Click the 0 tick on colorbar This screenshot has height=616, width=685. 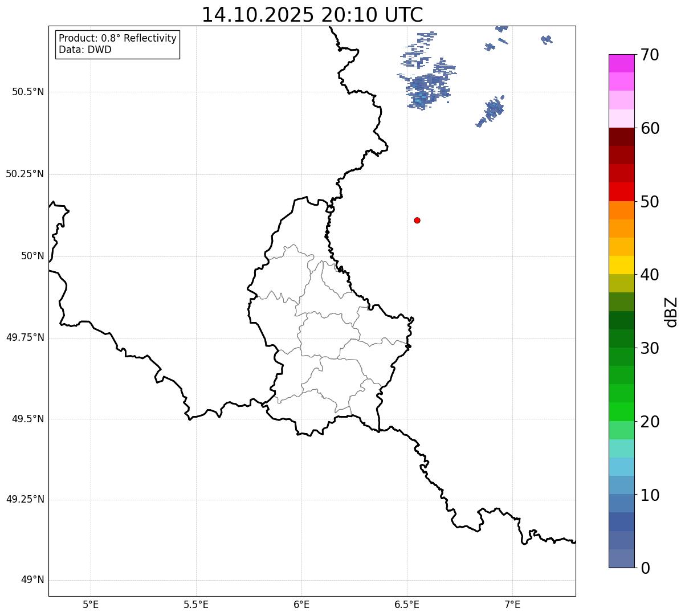point(645,568)
